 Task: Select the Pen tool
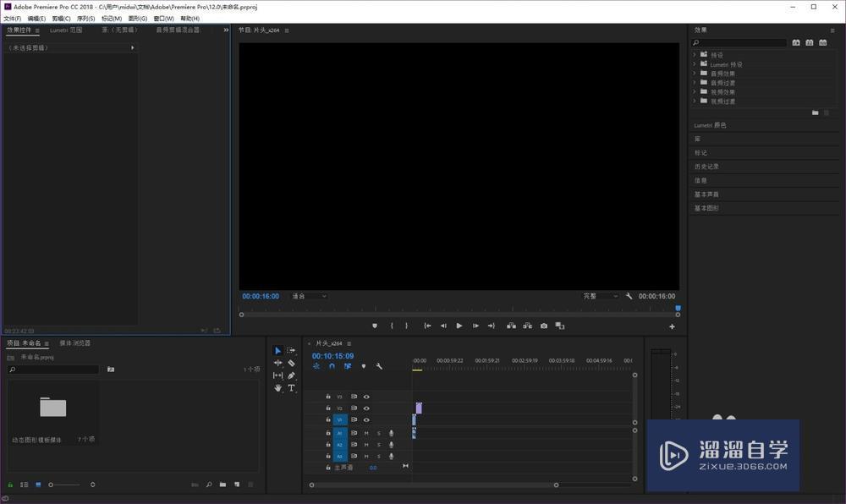(291, 375)
